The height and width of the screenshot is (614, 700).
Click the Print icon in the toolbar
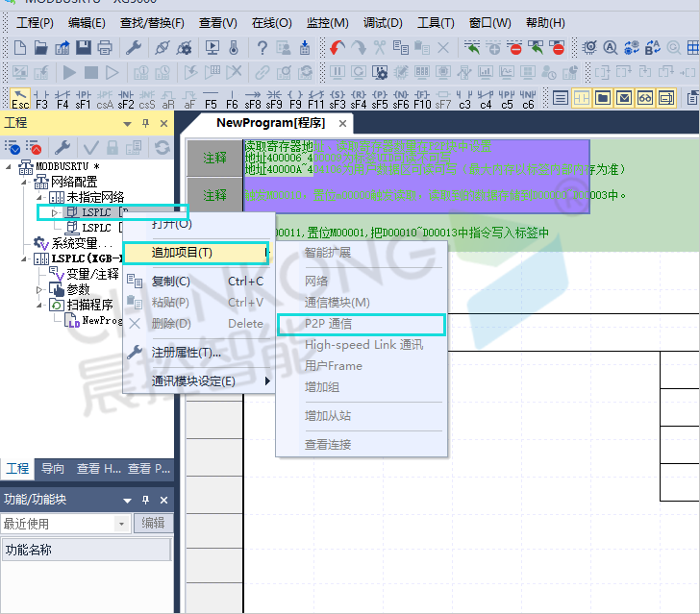tap(105, 47)
